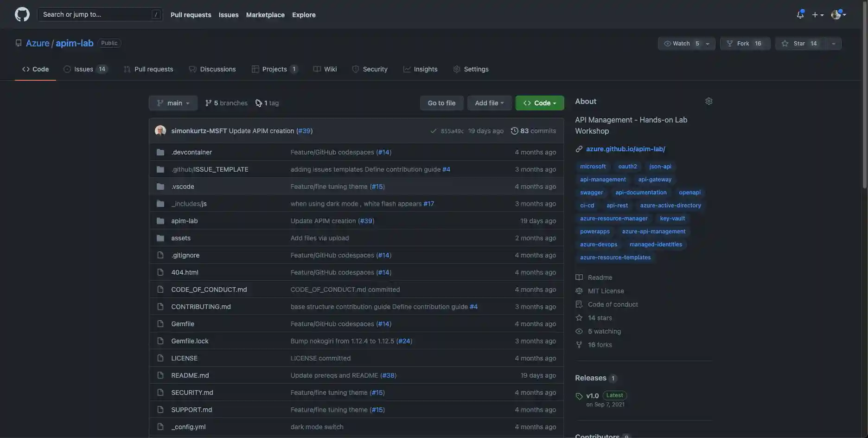Image resolution: width=868 pixels, height=438 pixels.
Task: Open the commit history clock icon
Action: pos(514,130)
